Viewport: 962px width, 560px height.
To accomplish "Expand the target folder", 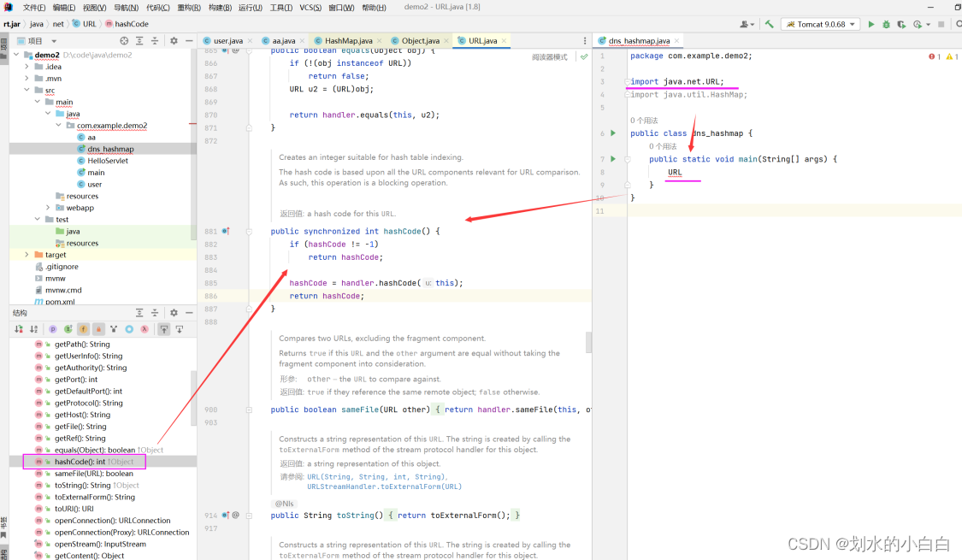I will [x=27, y=255].
